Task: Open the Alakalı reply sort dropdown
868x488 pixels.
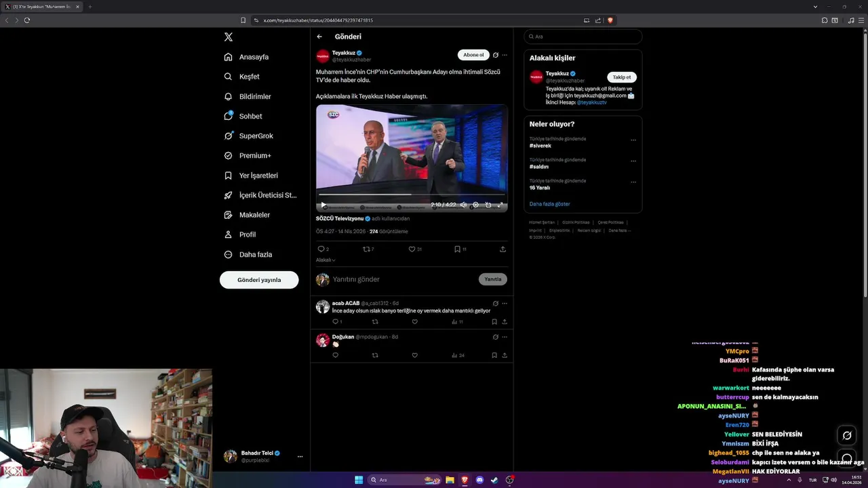Action: (325, 260)
